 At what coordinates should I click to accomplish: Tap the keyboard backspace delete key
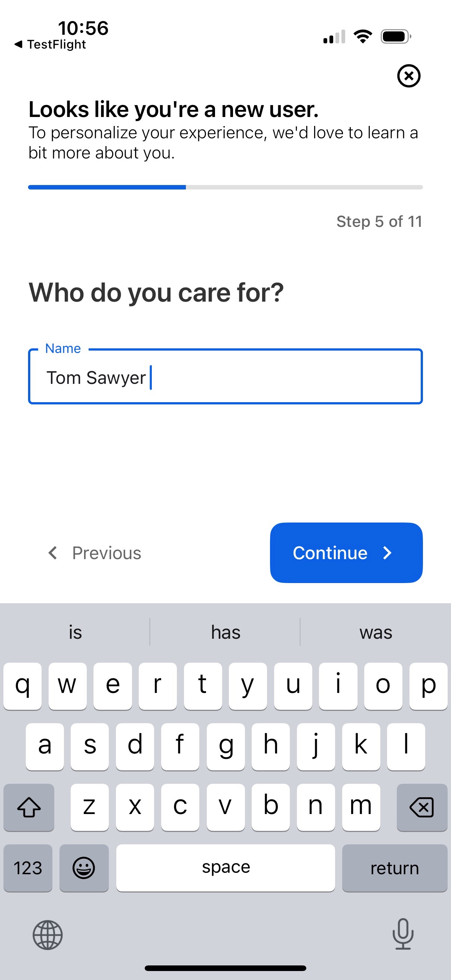click(421, 807)
